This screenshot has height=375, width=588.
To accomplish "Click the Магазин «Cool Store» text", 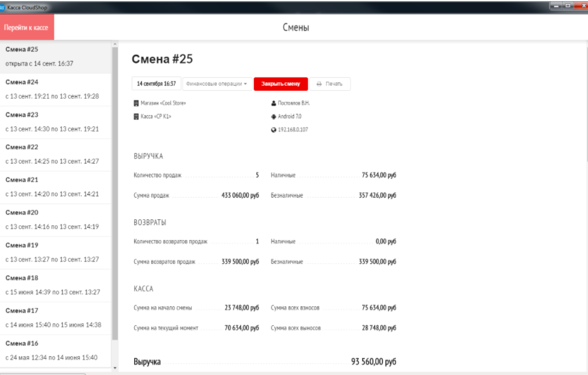I will (163, 103).
